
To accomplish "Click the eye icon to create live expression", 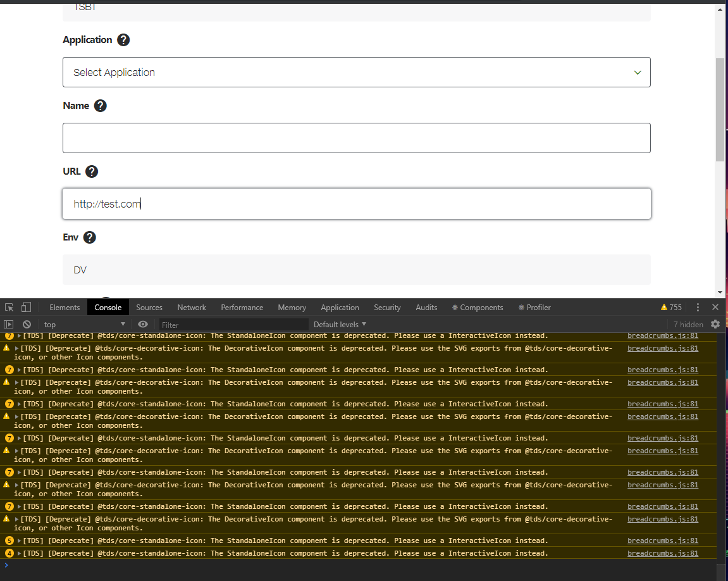I will pos(143,324).
